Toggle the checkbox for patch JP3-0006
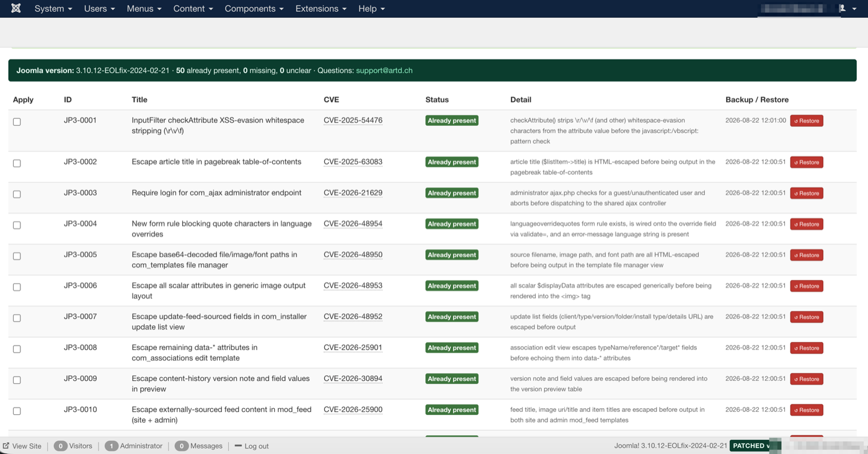The image size is (868, 454). (17, 287)
